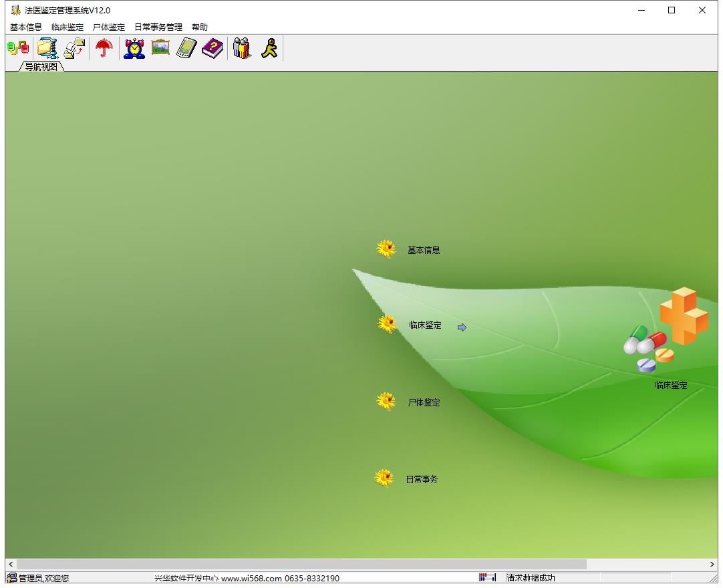Screen dimensions: 723x588
Task: Click the blue alarm clock icon
Action: pos(134,48)
